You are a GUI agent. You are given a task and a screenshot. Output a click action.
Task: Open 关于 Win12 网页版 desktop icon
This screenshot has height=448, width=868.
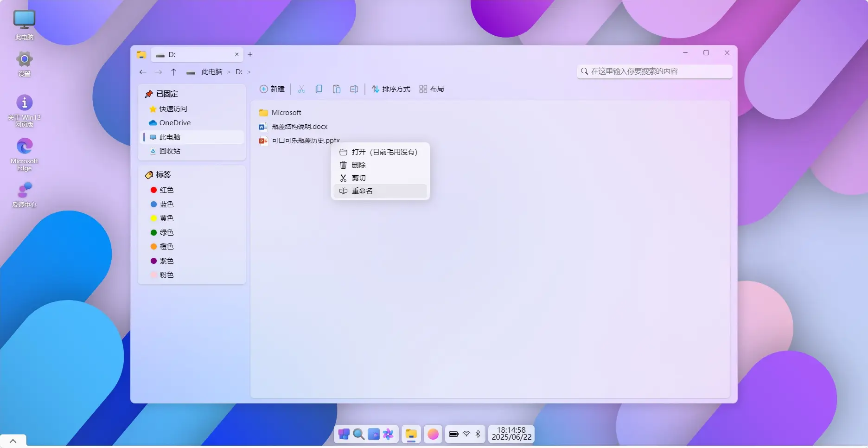pos(24,111)
